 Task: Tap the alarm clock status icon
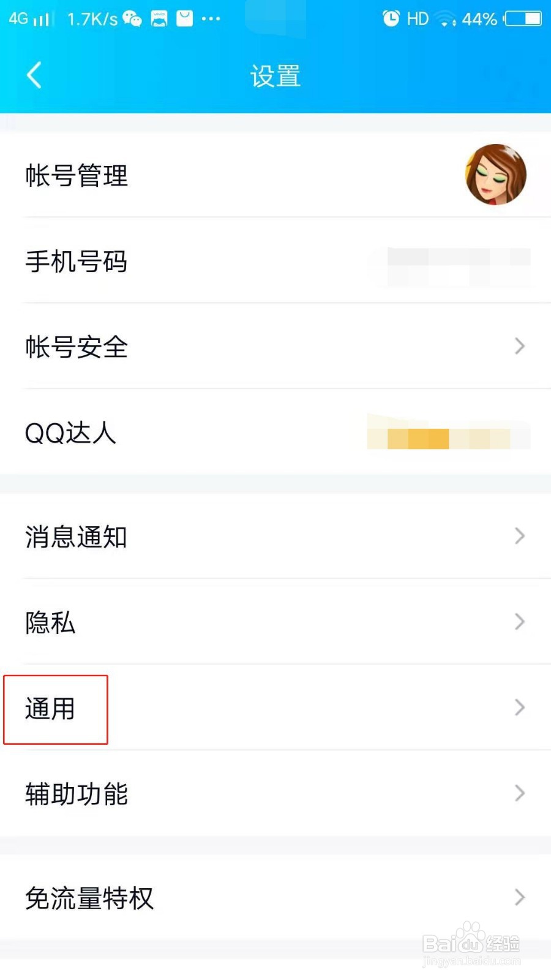pyautogui.click(x=391, y=19)
